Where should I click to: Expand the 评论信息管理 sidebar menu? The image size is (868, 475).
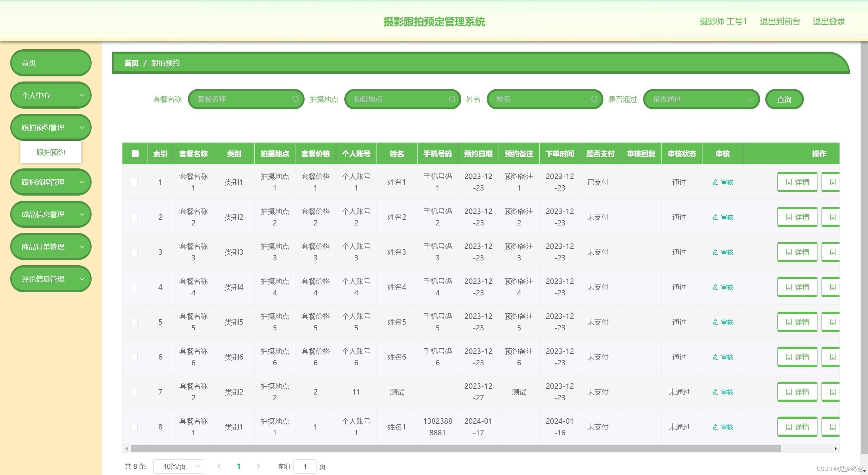pos(51,279)
